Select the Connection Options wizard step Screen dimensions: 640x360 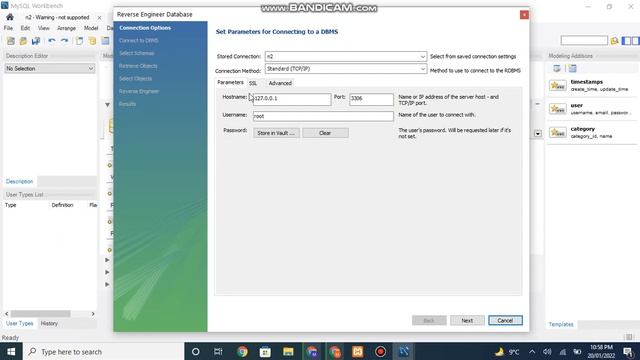coord(145,28)
